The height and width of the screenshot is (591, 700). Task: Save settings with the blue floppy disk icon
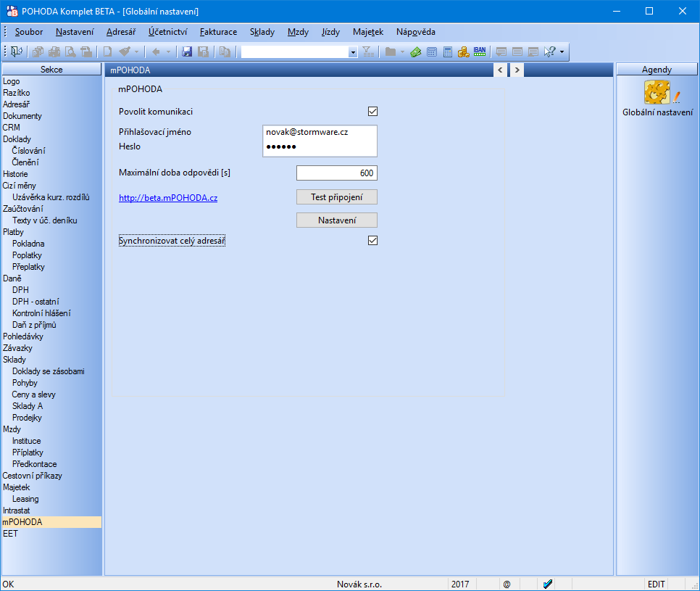coord(187,51)
